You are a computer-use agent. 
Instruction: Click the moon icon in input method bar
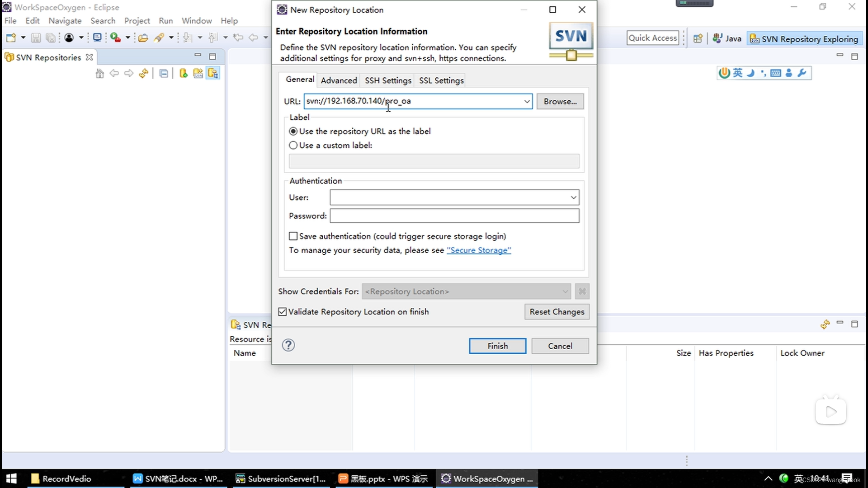(x=751, y=73)
